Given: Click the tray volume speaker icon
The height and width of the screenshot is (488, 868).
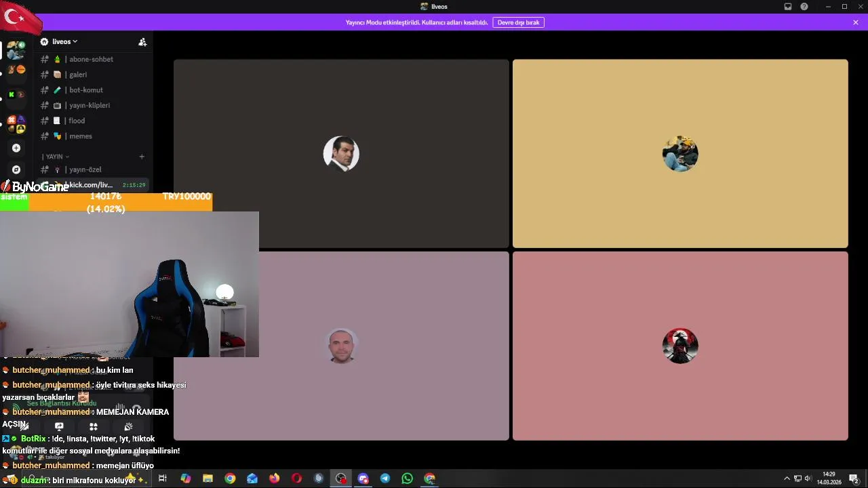Looking at the screenshot, I should tap(808, 479).
